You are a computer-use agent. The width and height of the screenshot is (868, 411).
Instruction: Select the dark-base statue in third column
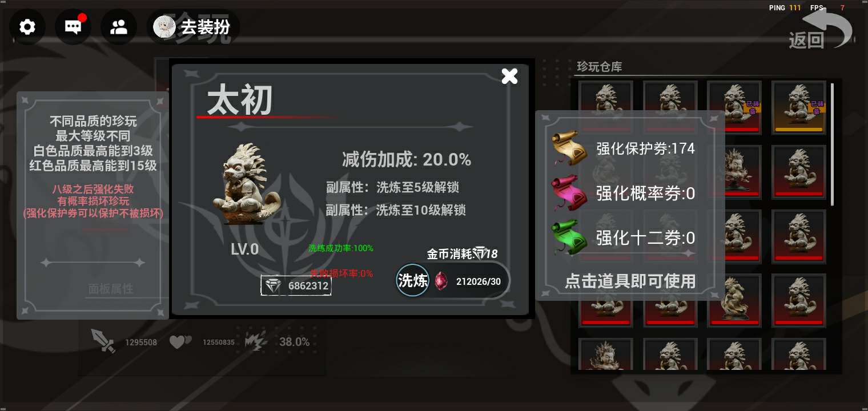(734, 171)
